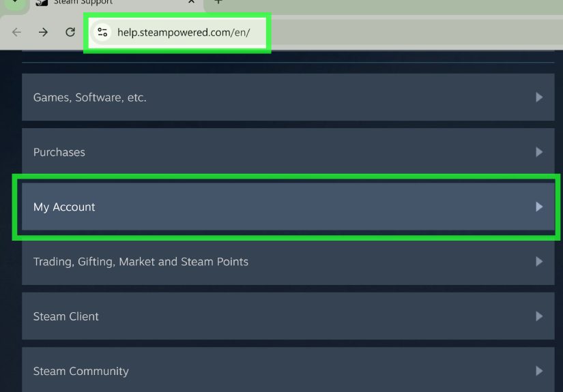Image resolution: width=563 pixels, height=392 pixels.
Task: Open a new browser tab
Action: click(x=218, y=2)
